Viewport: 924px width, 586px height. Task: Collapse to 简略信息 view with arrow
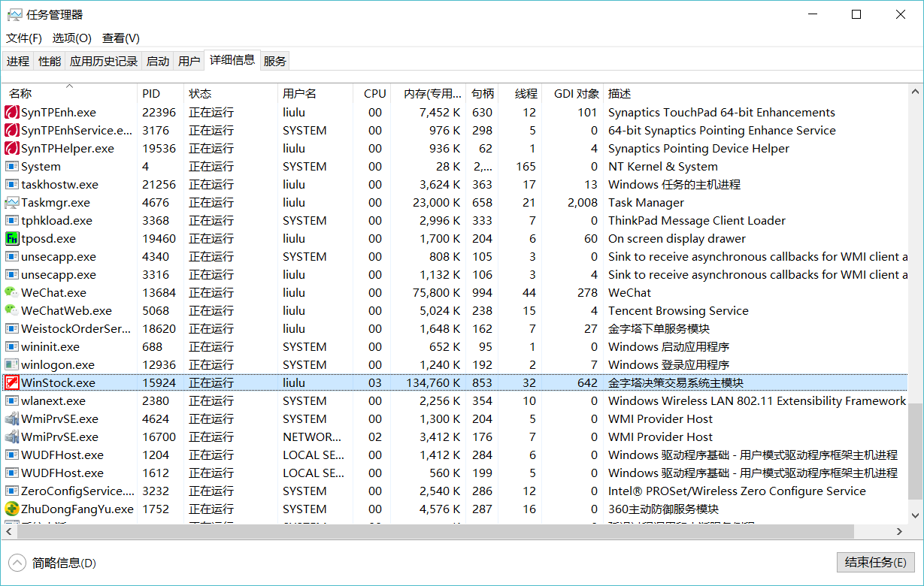(17, 563)
